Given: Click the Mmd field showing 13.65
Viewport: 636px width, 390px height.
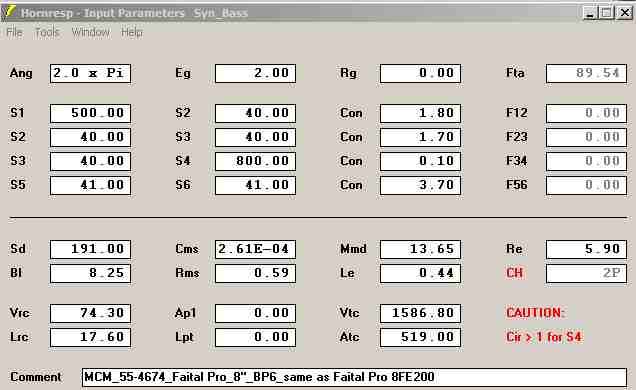Looking at the screenshot, I should [x=420, y=249].
